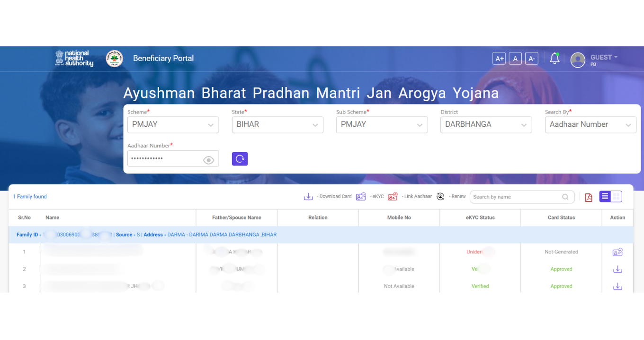Click the eKYC action icon in row 1
Image resolution: width=644 pixels, height=340 pixels.
[x=617, y=252]
